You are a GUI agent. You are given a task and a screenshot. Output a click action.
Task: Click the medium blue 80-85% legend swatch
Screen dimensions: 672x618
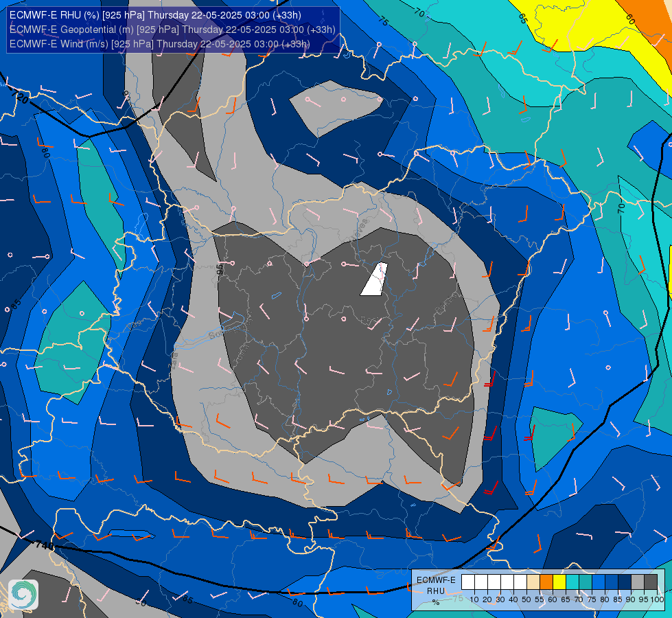click(612, 582)
